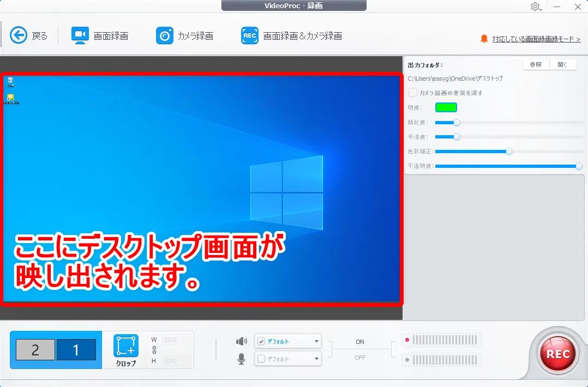Screen dimensions: 588x387
Task: Click the speaker audio icon
Action: point(242,341)
